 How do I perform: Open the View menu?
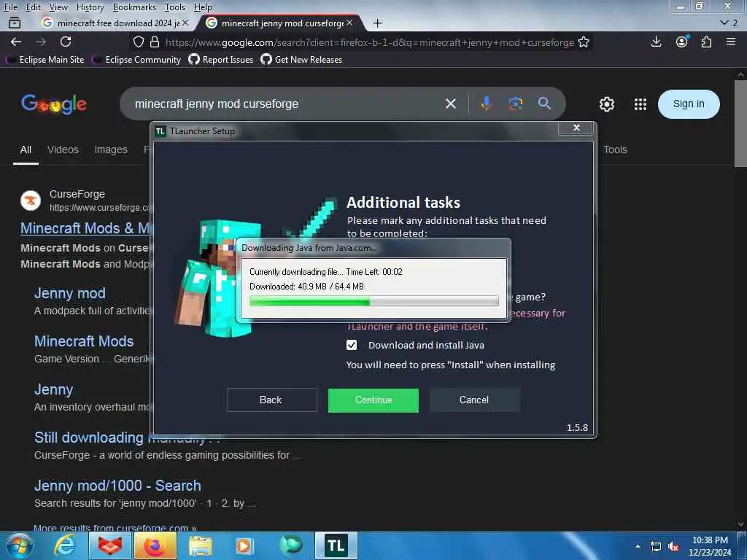pos(58,7)
